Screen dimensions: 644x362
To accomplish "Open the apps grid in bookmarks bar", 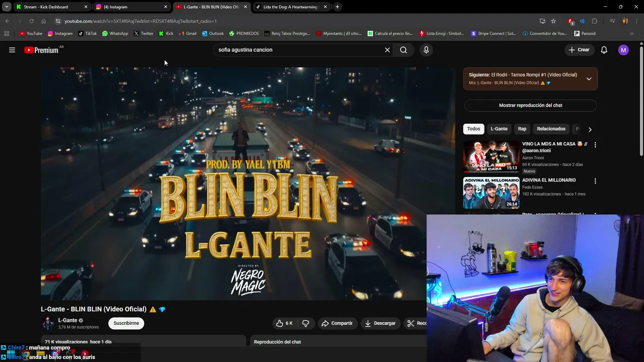I will pyautogui.click(x=7, y=34).
